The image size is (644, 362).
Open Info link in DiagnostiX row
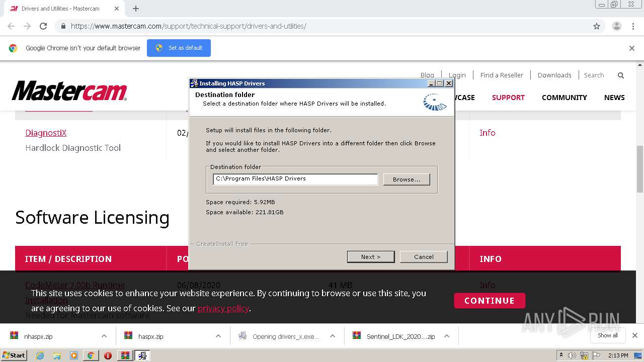[x=488, y=133]
